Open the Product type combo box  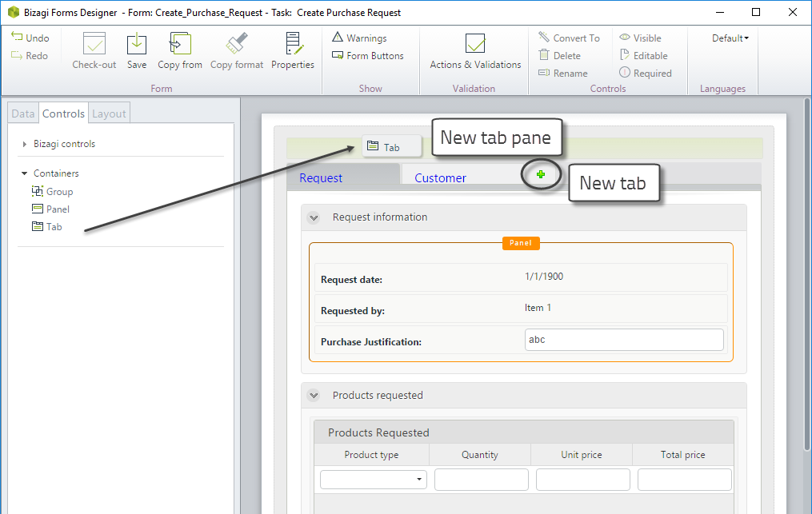pyautogui.click(x=374, y=480)
